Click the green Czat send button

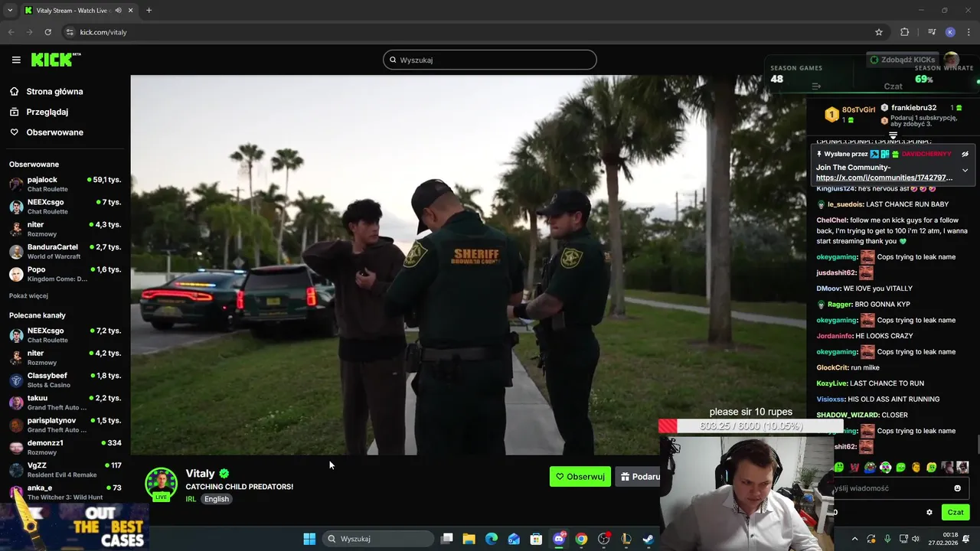tap(955, 513)
